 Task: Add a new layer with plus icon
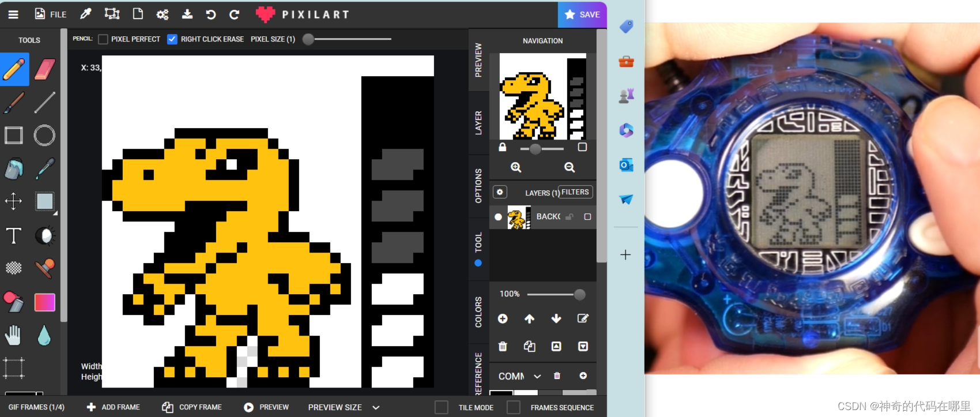[x=503, y=318]
